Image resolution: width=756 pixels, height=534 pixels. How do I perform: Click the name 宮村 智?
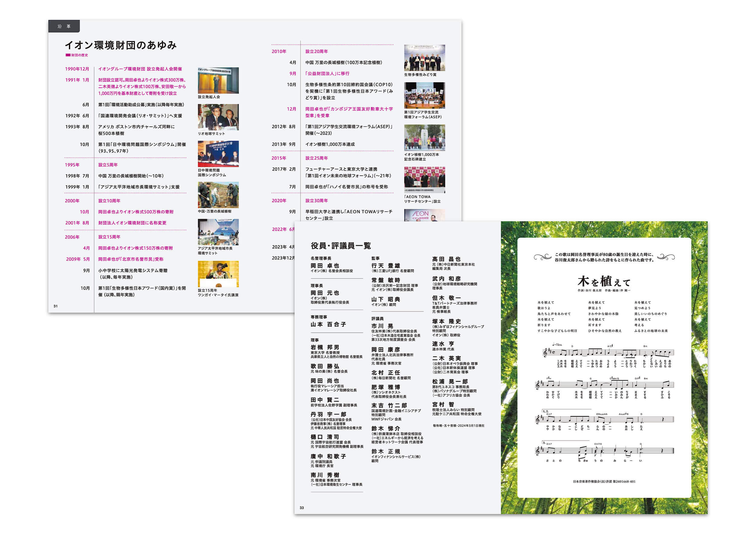pos(443,404)
